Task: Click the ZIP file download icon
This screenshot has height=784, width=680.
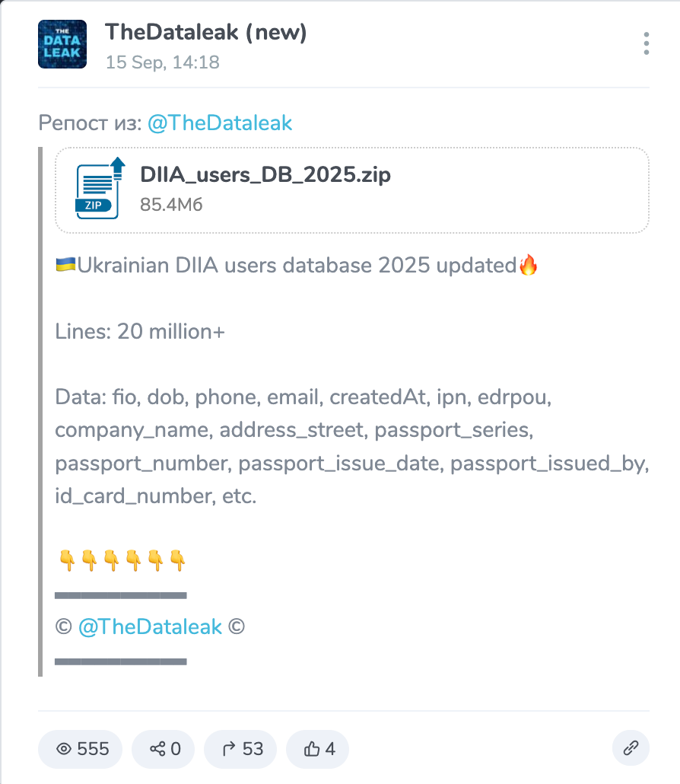Action: tap(98, 189)
